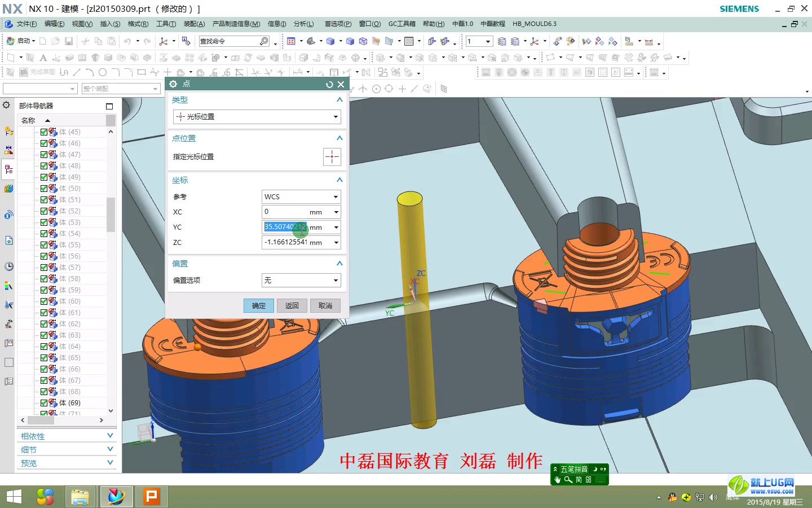The image size is (812, 508).
Task: Uncheck the checkbox for 体 (48)
Action: click(44, 165)
